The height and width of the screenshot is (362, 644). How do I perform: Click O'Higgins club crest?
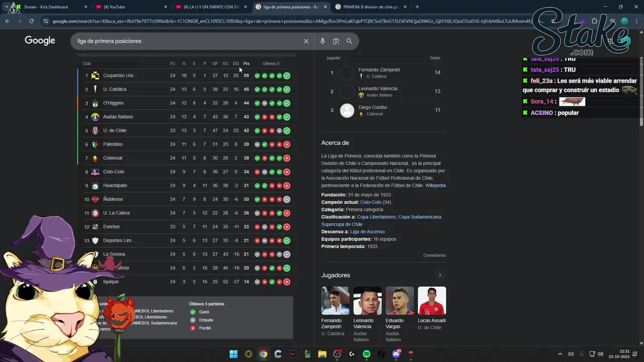click(95, 103)
